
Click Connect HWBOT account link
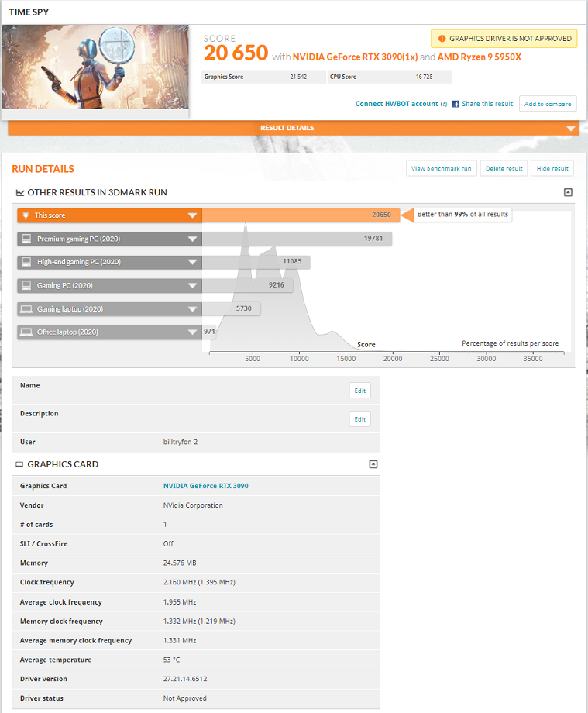[x=397, y=104]
